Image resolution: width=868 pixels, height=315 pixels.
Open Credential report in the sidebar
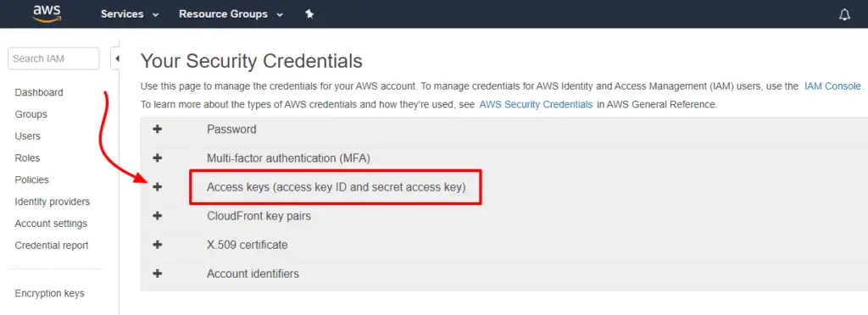pos(52,246)
